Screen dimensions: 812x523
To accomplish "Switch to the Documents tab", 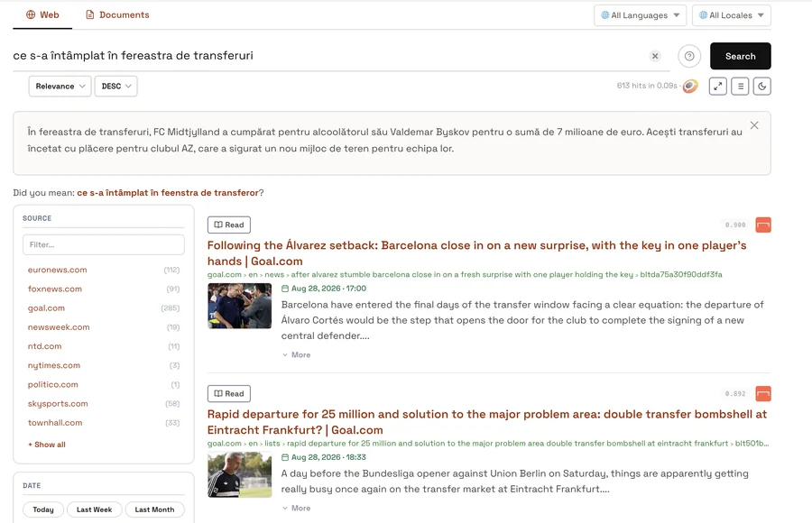I will [x=117, y=15].
